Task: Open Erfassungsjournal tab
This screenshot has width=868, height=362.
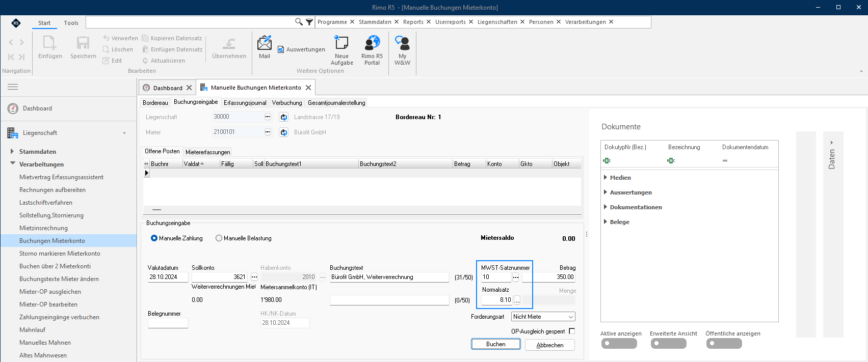Action: (x=245, y=103)
